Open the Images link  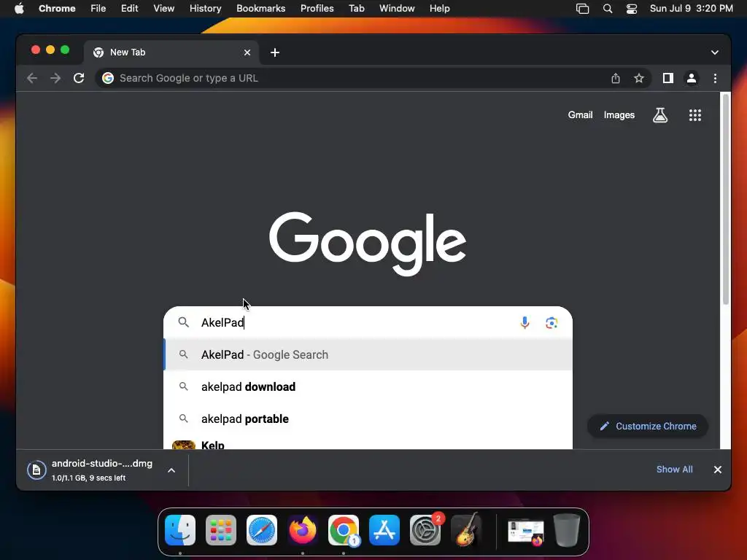[619, 114]
